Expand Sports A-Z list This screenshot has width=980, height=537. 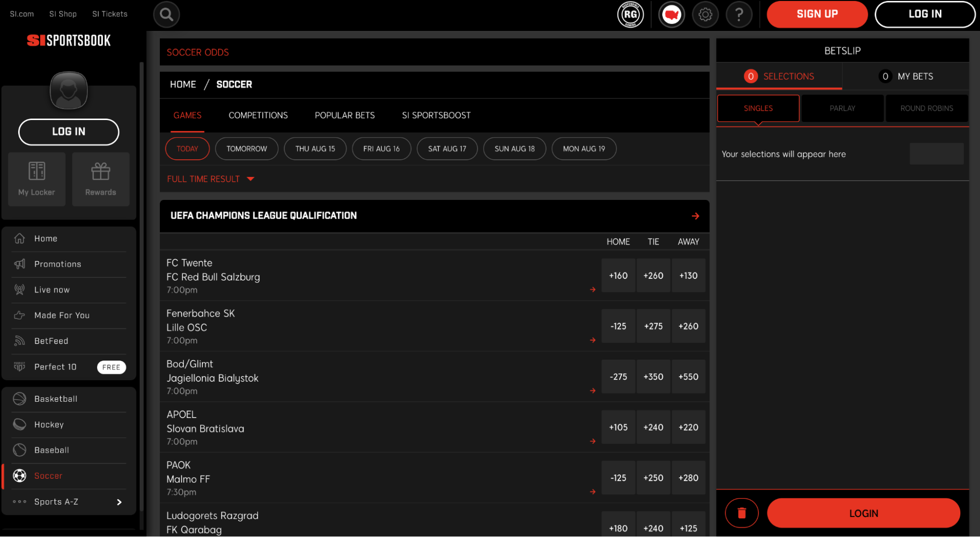69,502
